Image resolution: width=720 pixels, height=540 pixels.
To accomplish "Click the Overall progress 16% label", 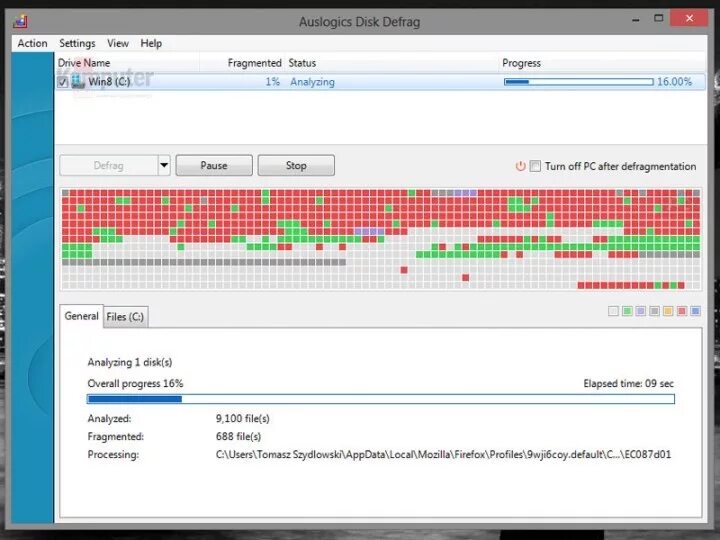I will [x=135, y=383].
